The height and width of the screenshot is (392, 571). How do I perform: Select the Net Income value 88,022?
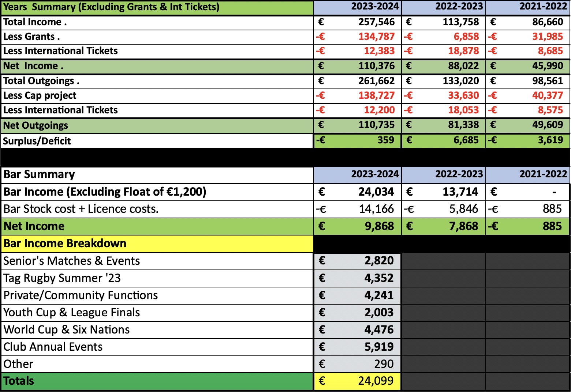point(464,66)
